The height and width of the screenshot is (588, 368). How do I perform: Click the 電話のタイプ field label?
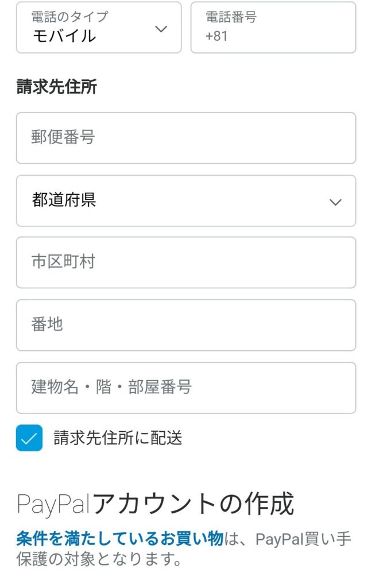[x=69, y=17]
